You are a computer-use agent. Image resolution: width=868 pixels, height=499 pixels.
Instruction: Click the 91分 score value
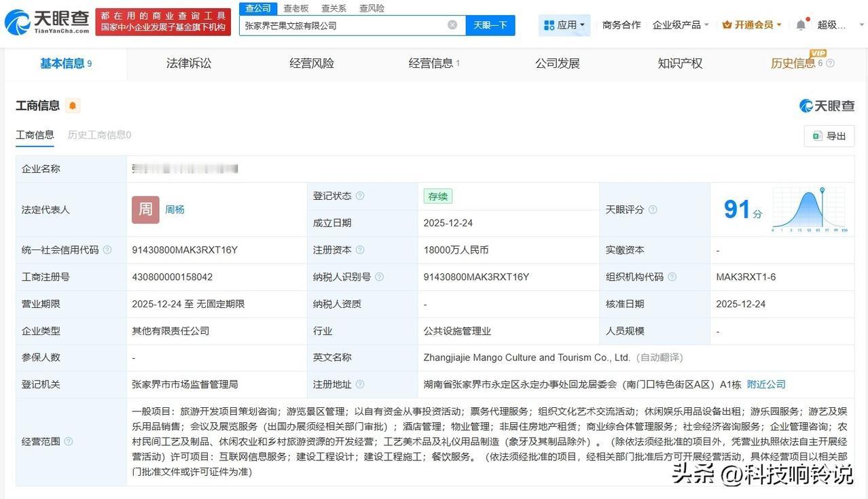(x=743, y=209)
